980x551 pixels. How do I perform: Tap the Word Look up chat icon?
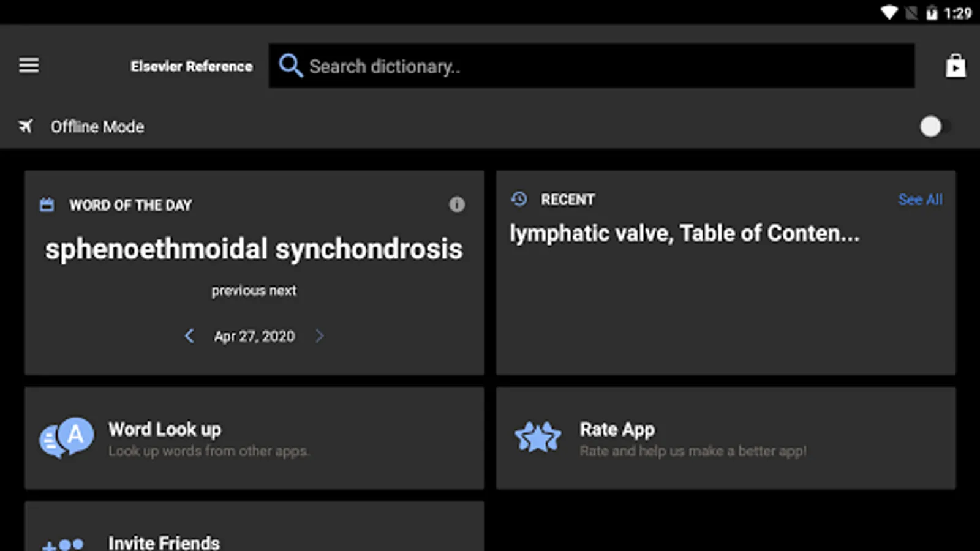coord(67,438)
